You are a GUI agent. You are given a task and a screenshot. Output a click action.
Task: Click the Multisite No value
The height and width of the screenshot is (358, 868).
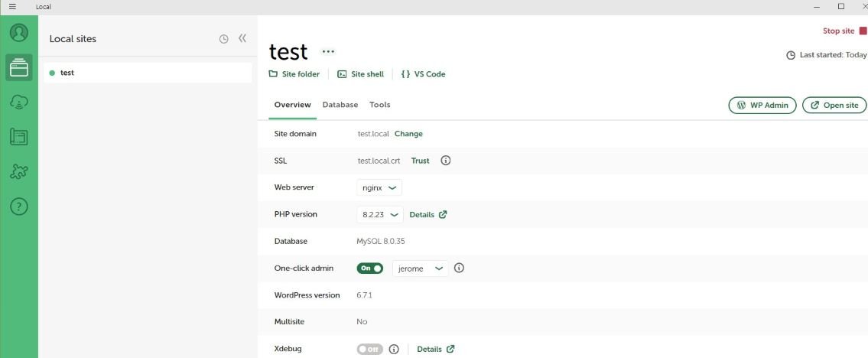coord(362,322)
